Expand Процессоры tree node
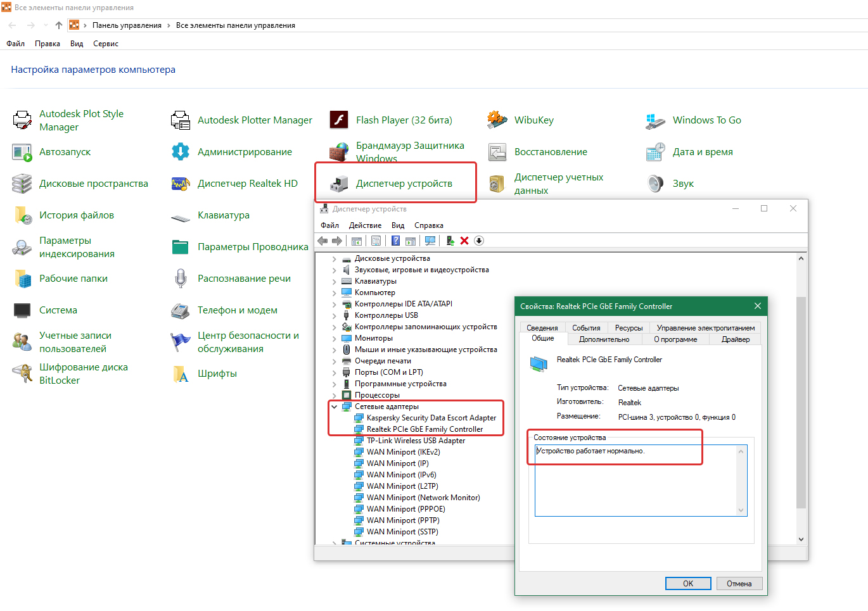This screenshot has height=611, width=868. [x=334, y=395]
